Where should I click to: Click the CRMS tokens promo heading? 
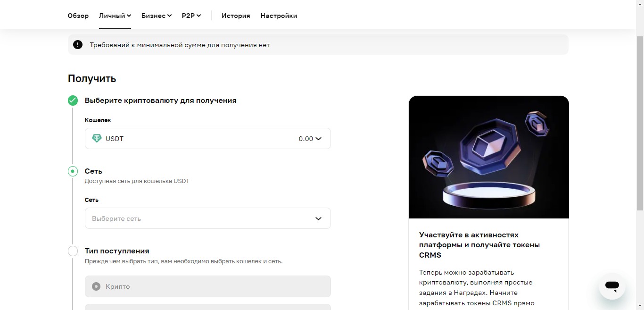pos(479,245)
